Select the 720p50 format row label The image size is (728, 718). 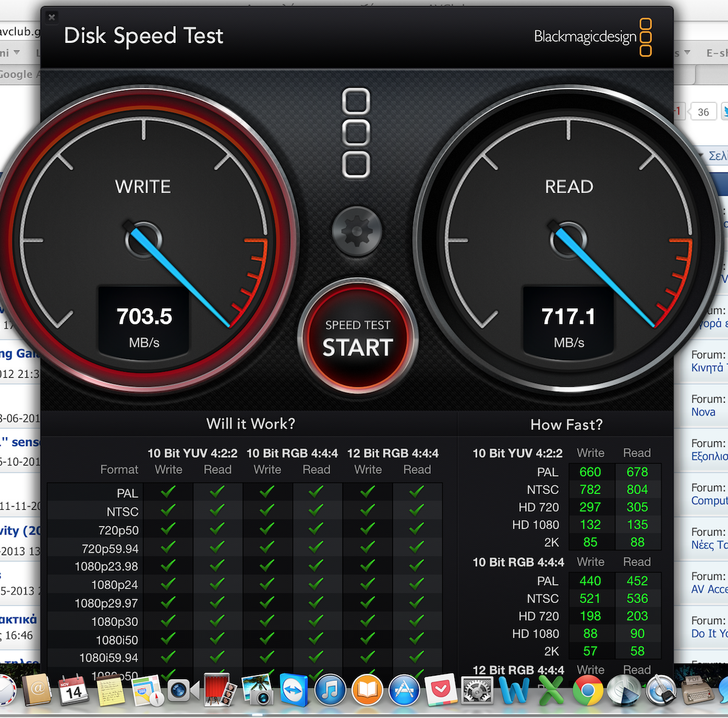coord(119,530)
